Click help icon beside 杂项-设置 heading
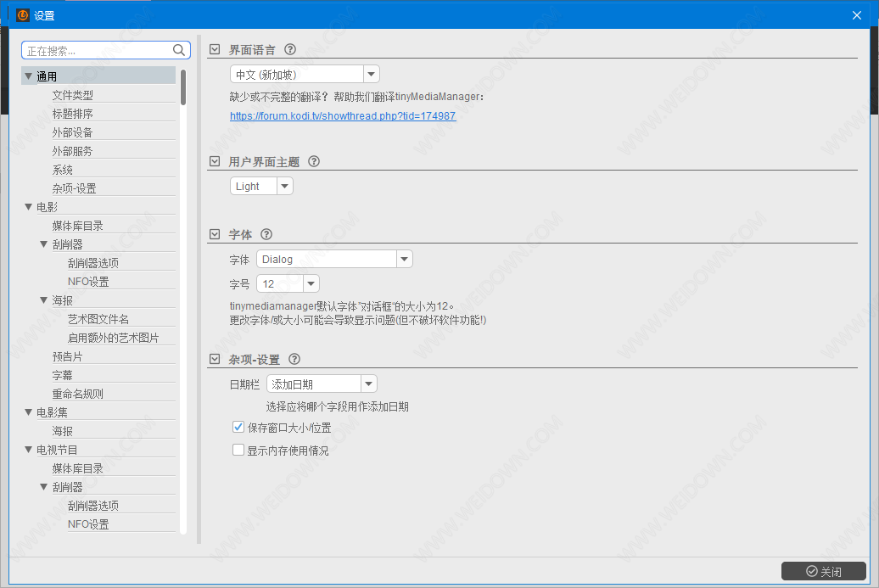The image size is (879, 588). [294, 359]
